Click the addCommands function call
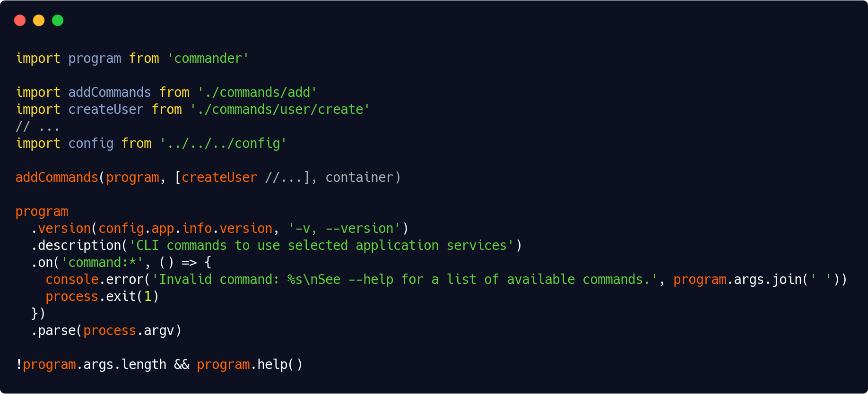Viewport: 868px width, 394px height. click(x=57, y=177)
